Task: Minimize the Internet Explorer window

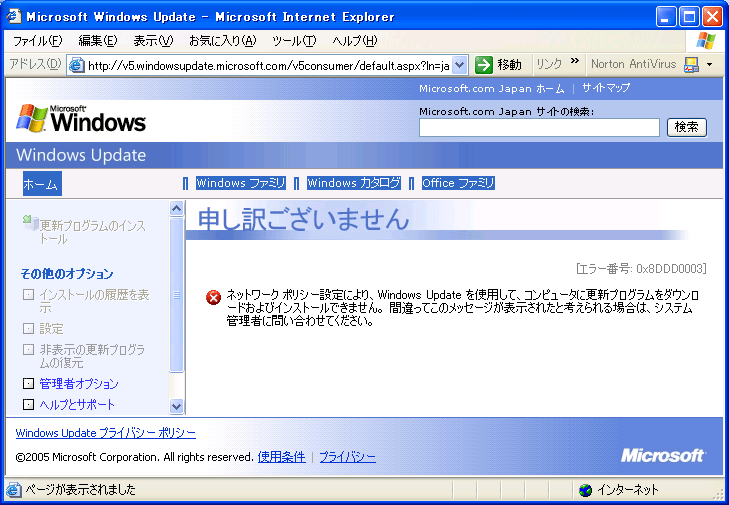Action: pyautogui.click(x=666, y=17)
